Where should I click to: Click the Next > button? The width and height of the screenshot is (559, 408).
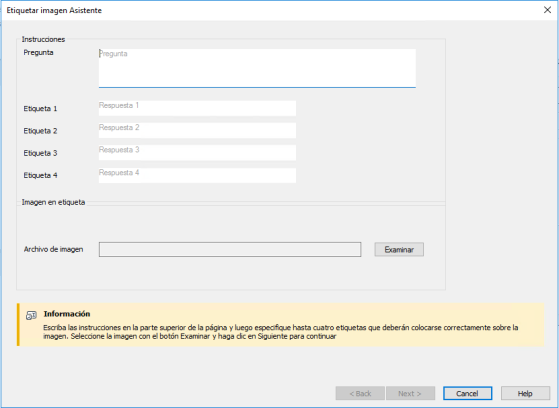(410, 393)
